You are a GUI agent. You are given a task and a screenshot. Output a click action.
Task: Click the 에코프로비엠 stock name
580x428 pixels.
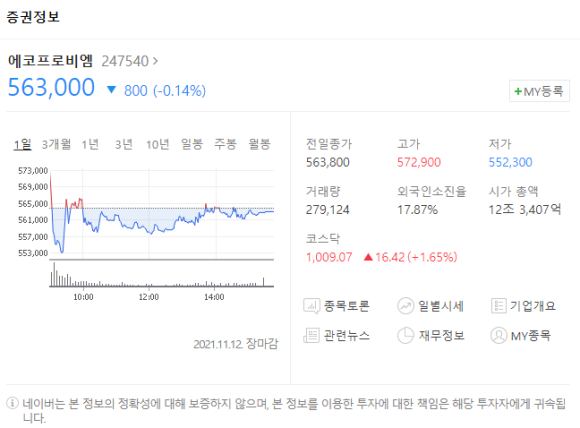click(x=50, y=61)
